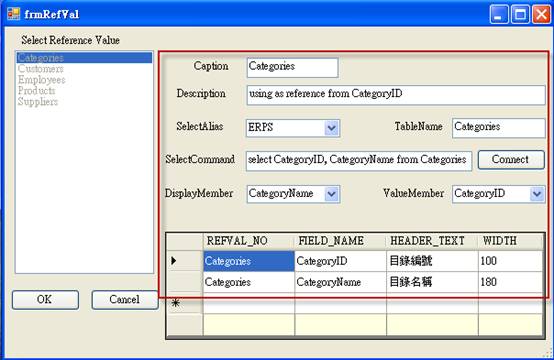Screen dimensions: 554x360
Task: Minimize the frmRefVal window
Action: (499, 14)
